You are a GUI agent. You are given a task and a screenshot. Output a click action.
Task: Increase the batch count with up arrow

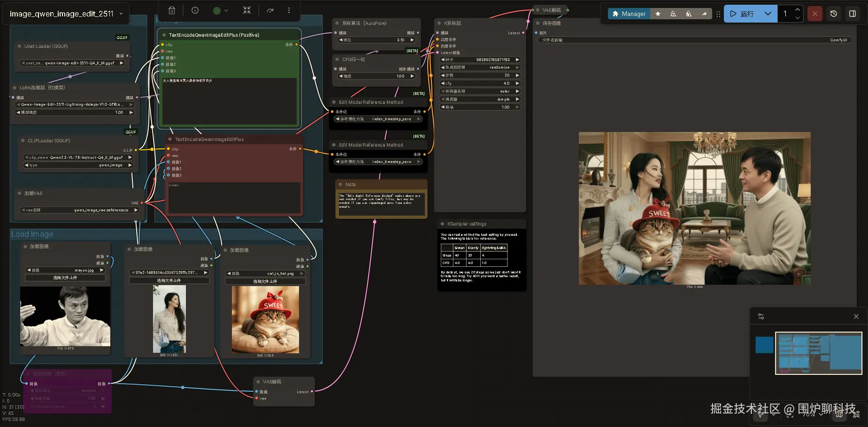pyautogui.click(x=797, y=10)
